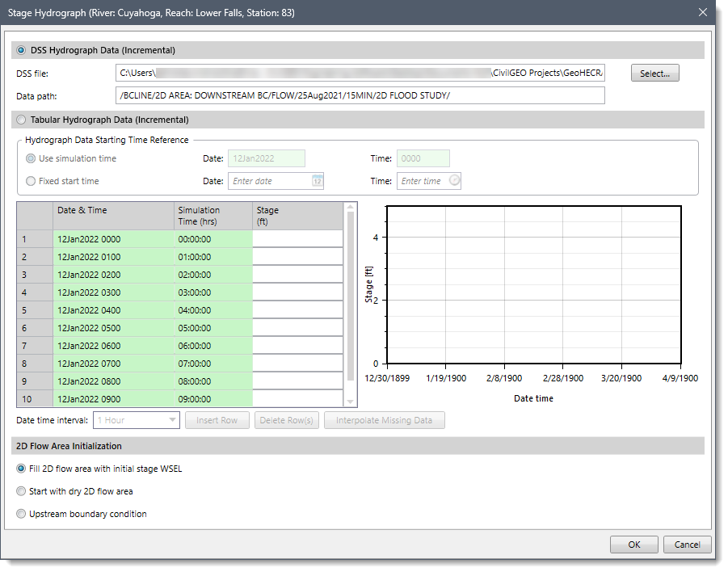Click the Delete Row(s) button
Image resolution: width=728 pixels, height=572 pixels.
[287, 420]
